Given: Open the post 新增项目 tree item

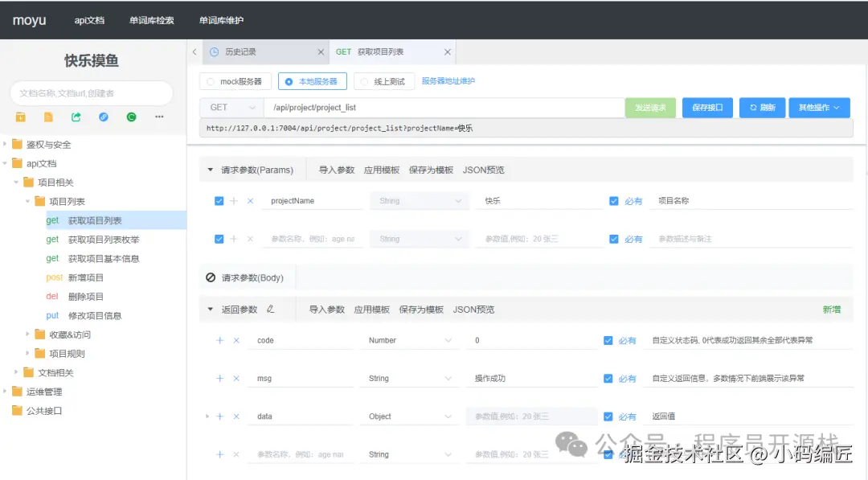Looking at the screenshot, I should (86, 277).
